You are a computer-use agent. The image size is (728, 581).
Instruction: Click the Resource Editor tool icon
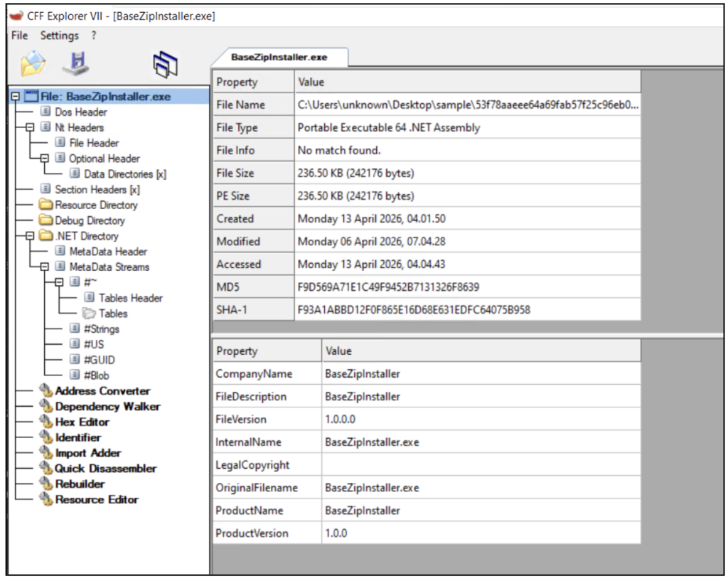[x=45, y=499]
